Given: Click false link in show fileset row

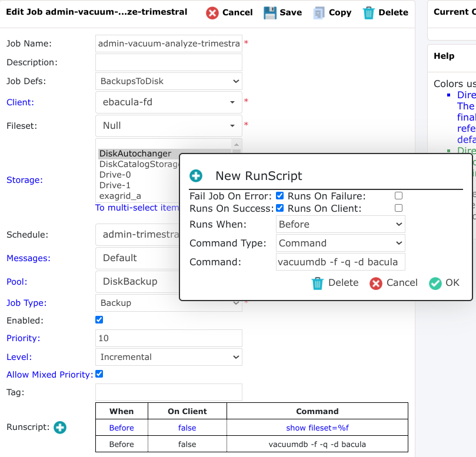Looking at the screenshot, I should [187, 428].
